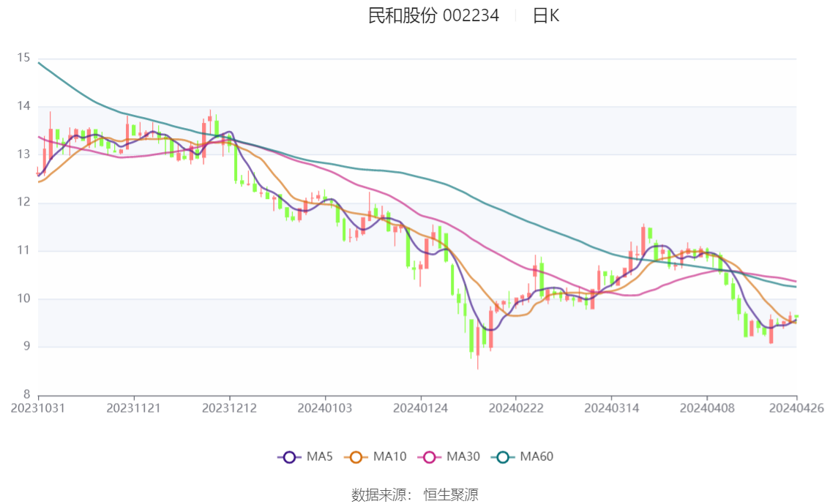Toggle the MA60 legend series

click(x=523, y=456)
